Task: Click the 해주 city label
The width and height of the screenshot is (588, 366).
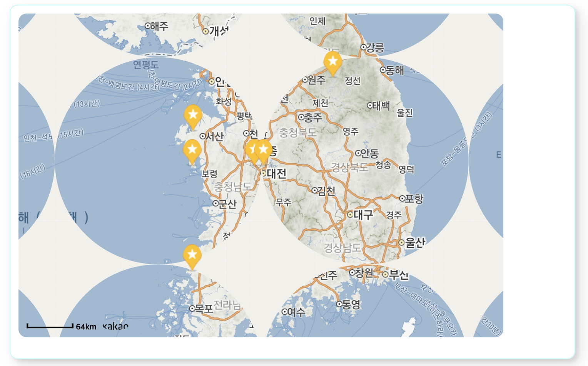Action: tap(160, 26)
